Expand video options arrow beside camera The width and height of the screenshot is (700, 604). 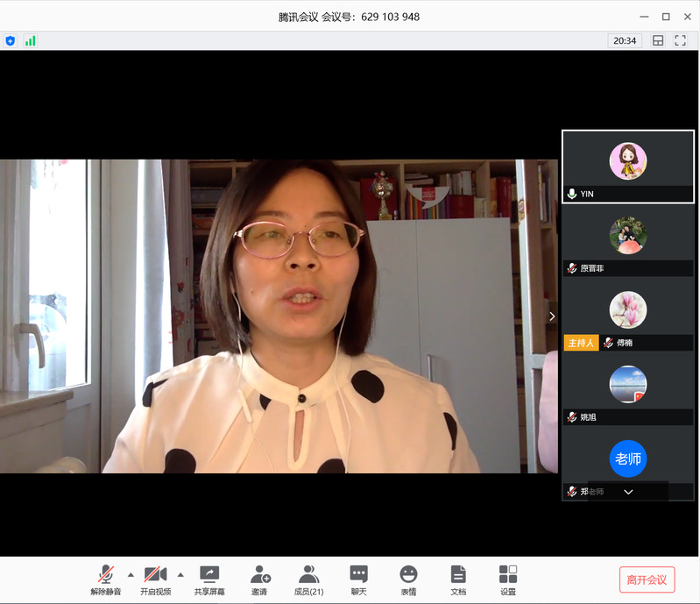[x=180, y=575]
